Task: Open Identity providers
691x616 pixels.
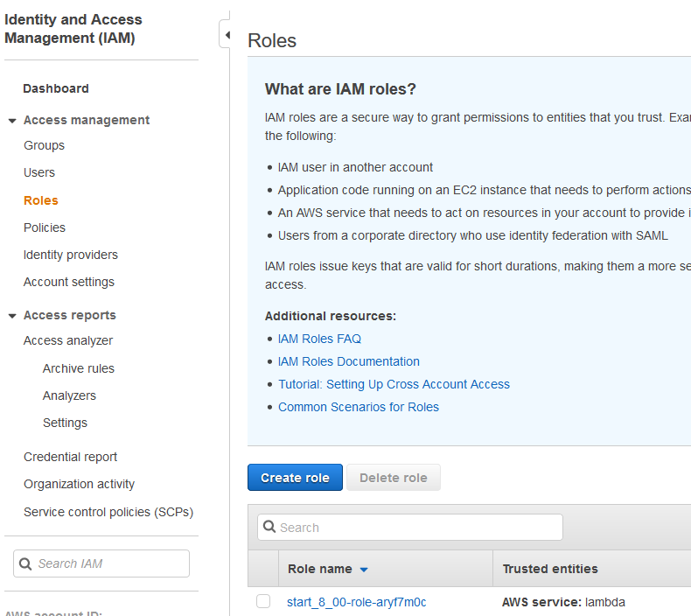Action: click(x=71, y=255)
